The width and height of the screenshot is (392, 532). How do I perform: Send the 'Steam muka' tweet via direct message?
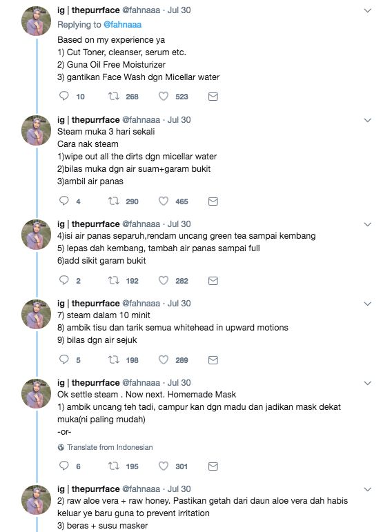click(x=213, y=201)
